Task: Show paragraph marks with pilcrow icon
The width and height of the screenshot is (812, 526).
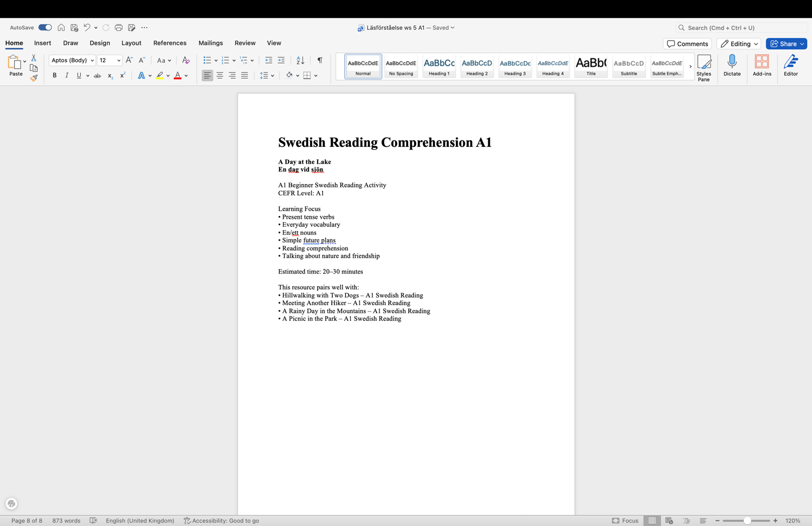Action: (320, 60)
